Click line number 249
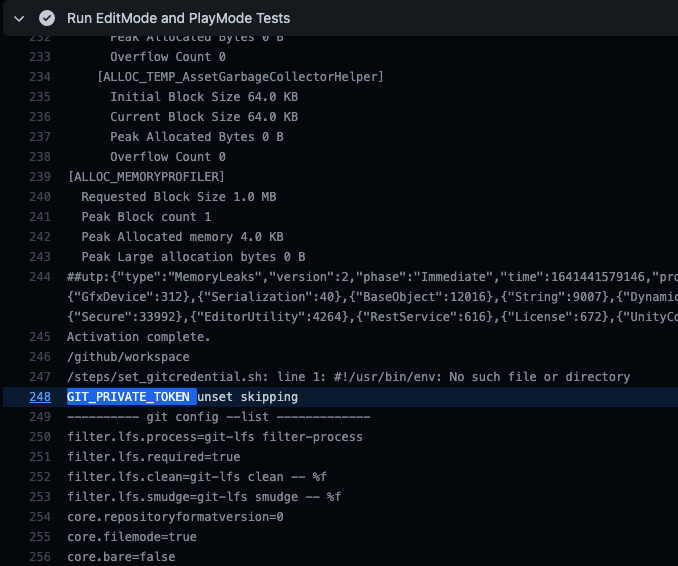Viewport: 678px width, 566px height. pyautogui.click(x=40, y=416)
